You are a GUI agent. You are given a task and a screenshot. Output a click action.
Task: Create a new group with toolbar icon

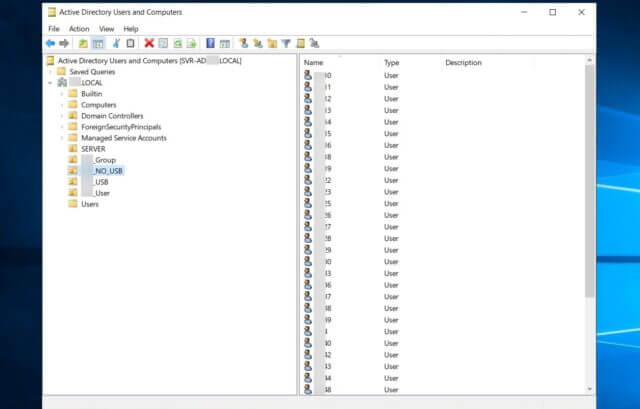click(258, 43)
